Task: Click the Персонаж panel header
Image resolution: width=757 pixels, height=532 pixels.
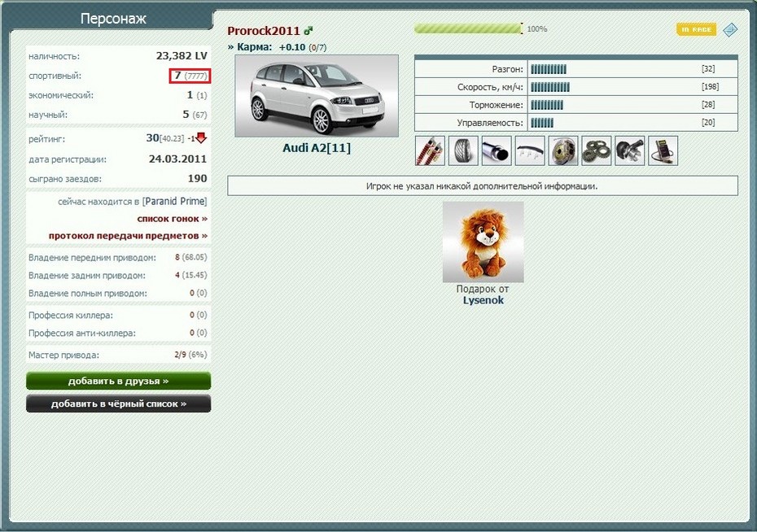Action: tap(113, 19)
